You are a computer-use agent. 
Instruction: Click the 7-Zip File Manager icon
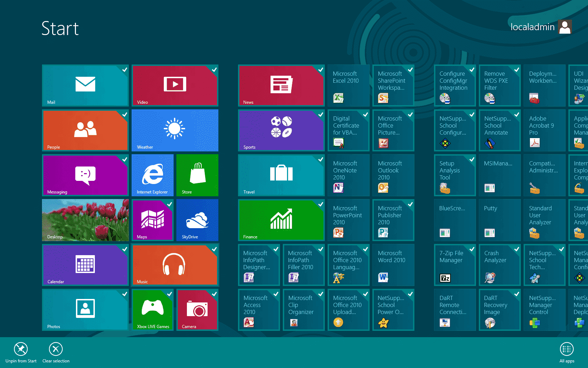[445, 278]
